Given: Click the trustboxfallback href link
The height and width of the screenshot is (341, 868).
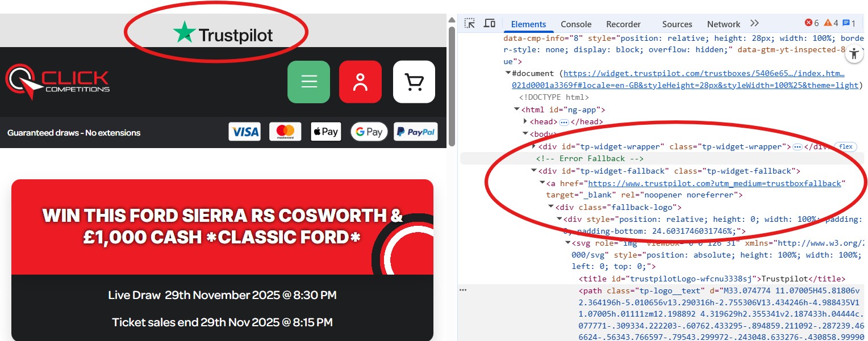Looking at the screenshot, I should tap(716, 183).
